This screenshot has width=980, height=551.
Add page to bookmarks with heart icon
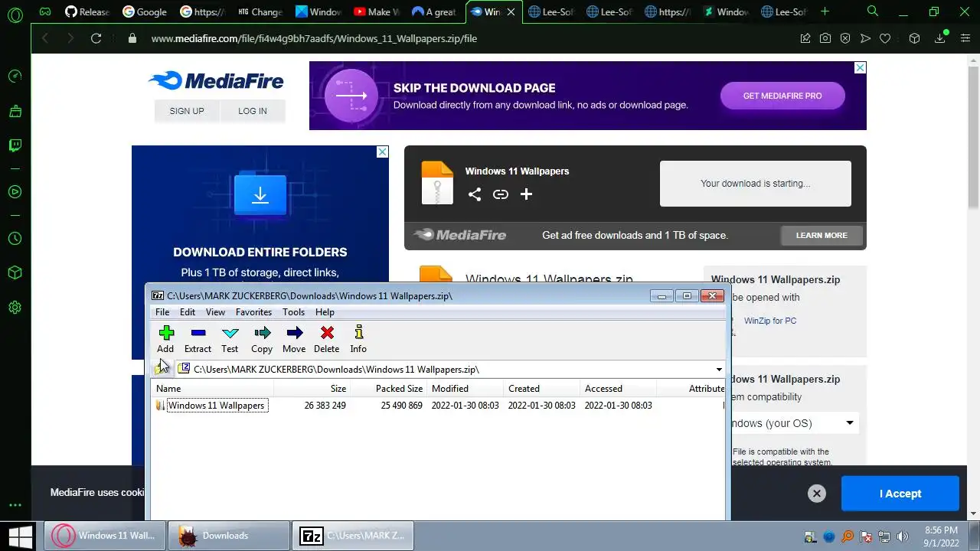[885, 38]
